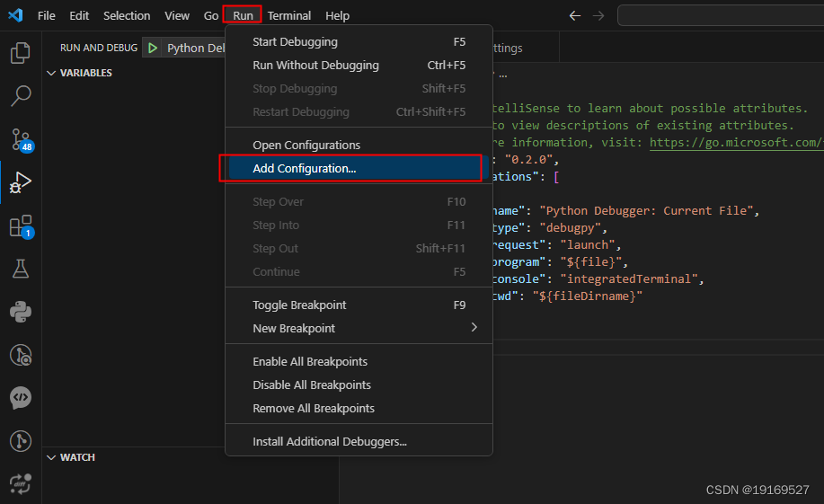
Task: Open the Search view in activity bar
Action: 21,95
